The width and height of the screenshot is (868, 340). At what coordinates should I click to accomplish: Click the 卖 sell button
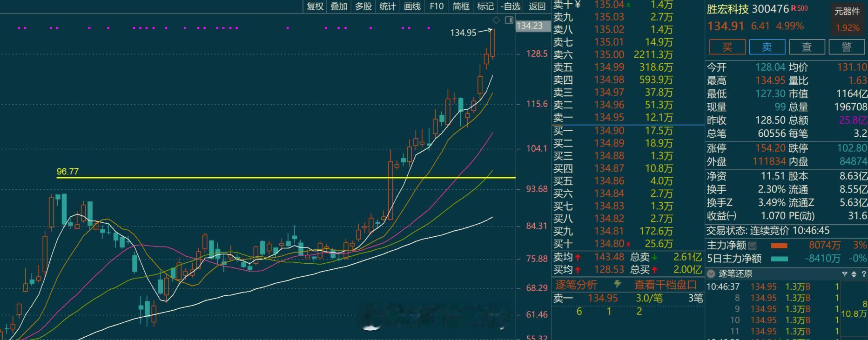pos(767,47)
